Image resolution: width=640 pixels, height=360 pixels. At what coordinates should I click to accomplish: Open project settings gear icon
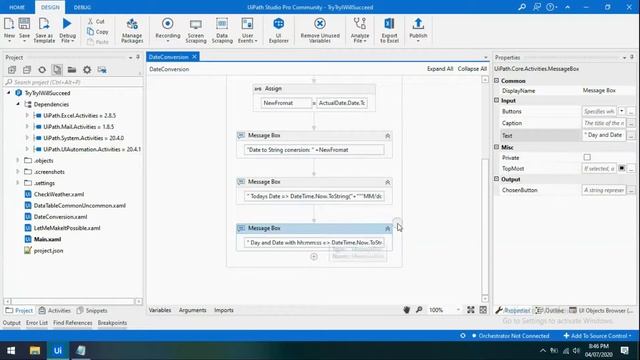(87, 70)
